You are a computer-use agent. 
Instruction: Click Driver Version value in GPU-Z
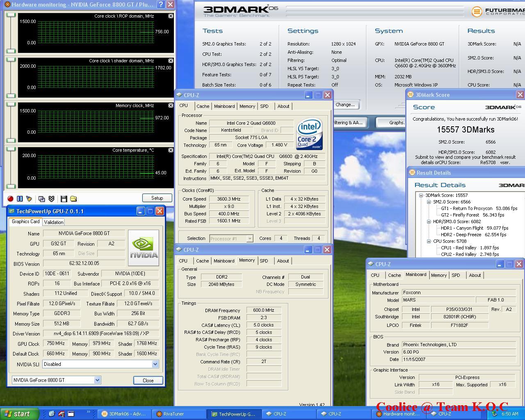pos(100,333)
